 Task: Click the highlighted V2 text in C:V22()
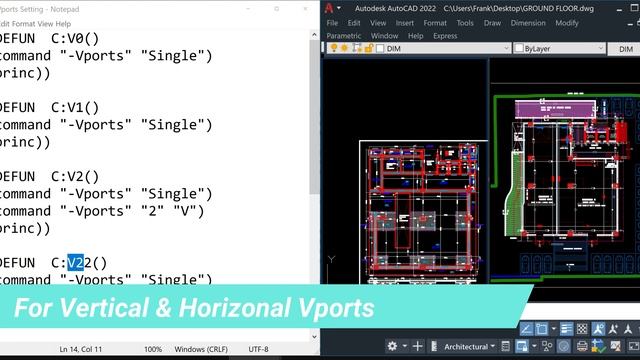pyautogui.click(x=75, y=262)
